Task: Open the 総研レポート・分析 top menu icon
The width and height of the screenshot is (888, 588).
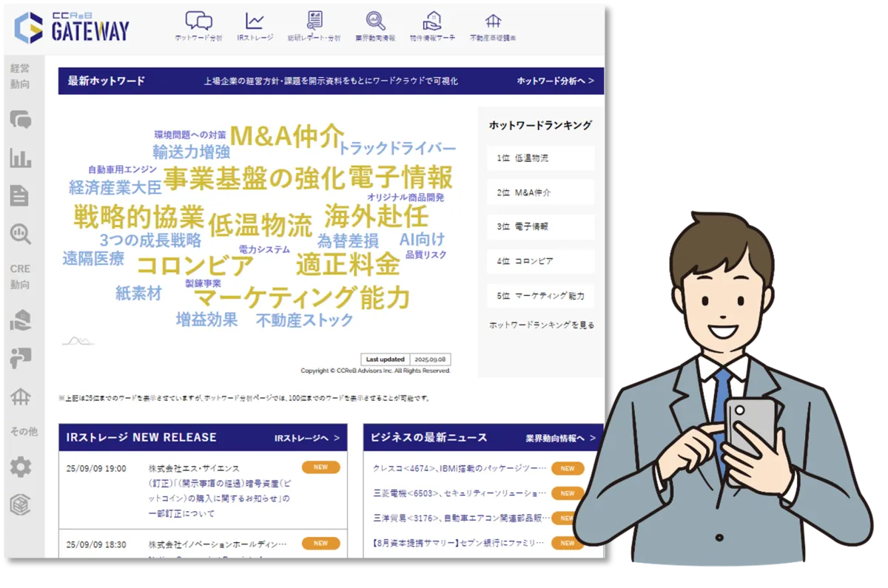Action: tap(314, 26)
